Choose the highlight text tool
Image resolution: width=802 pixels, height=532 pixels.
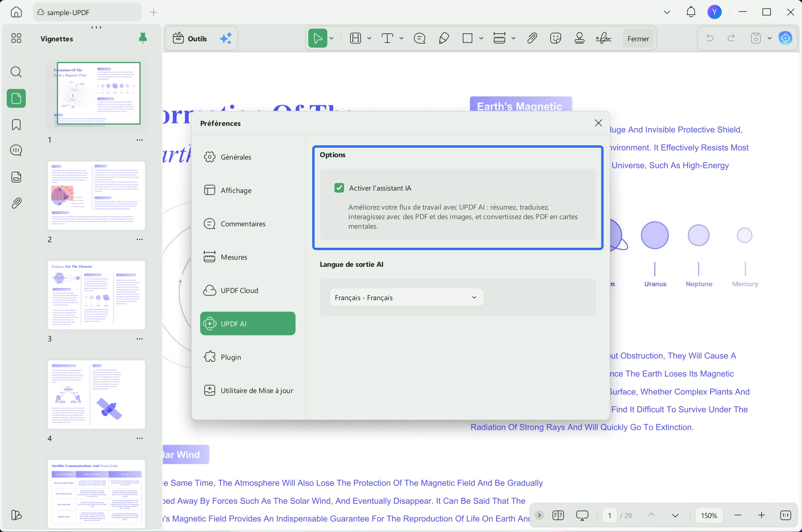click(x=356, y=38)
